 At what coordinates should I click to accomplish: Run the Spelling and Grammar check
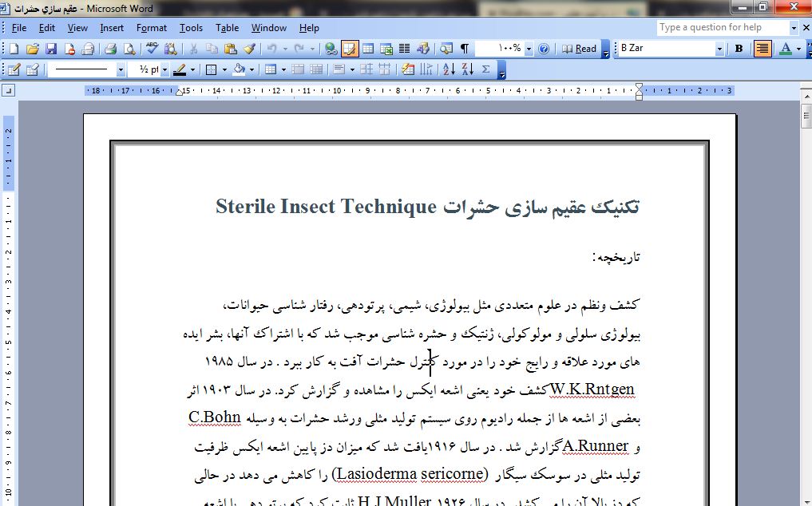click(x=152, y=49)
